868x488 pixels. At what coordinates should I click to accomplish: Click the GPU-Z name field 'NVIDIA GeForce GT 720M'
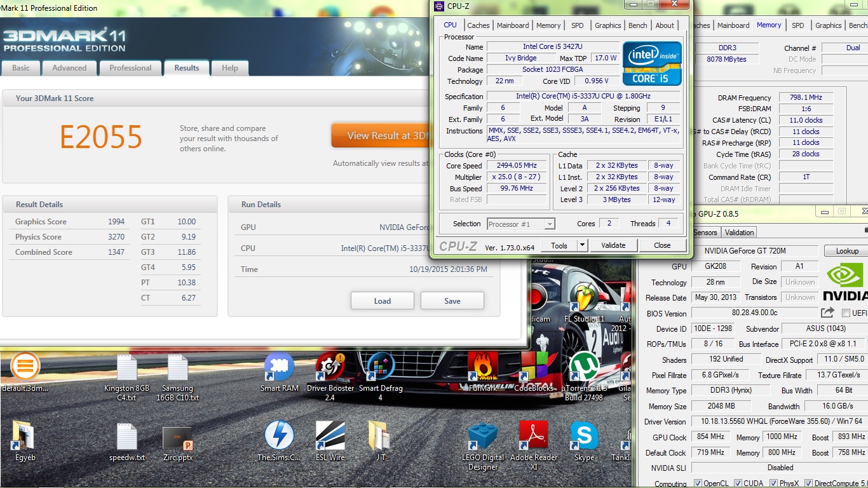coord(754,251)
